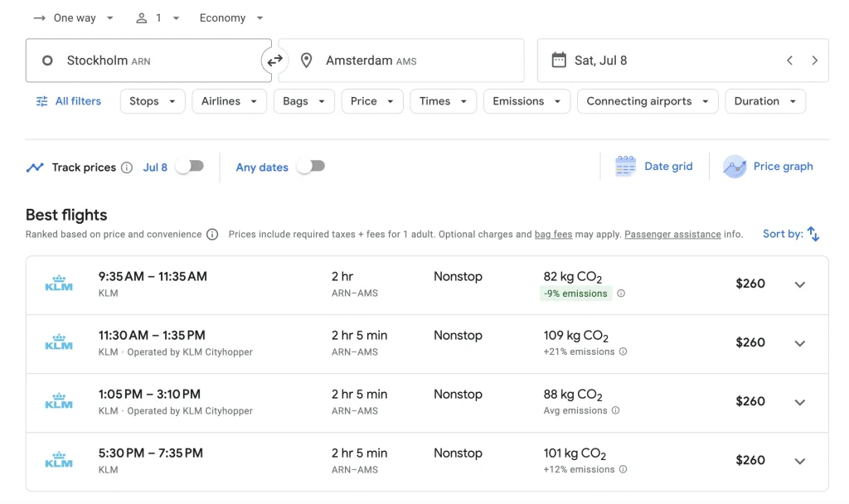Viewport: 849px width, 504px height.
Task: Open the Price graph view
Action: (768, 166)
